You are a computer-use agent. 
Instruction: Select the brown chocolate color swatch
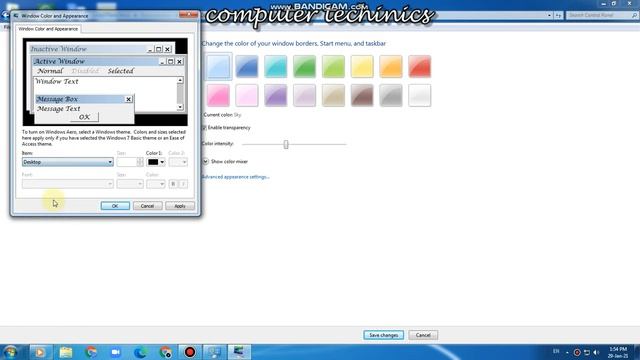click(x=362, y=95)
